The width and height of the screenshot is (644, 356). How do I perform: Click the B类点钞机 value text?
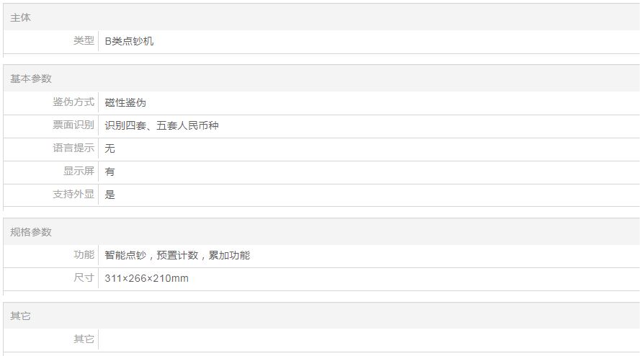click(x=129, y=41)
